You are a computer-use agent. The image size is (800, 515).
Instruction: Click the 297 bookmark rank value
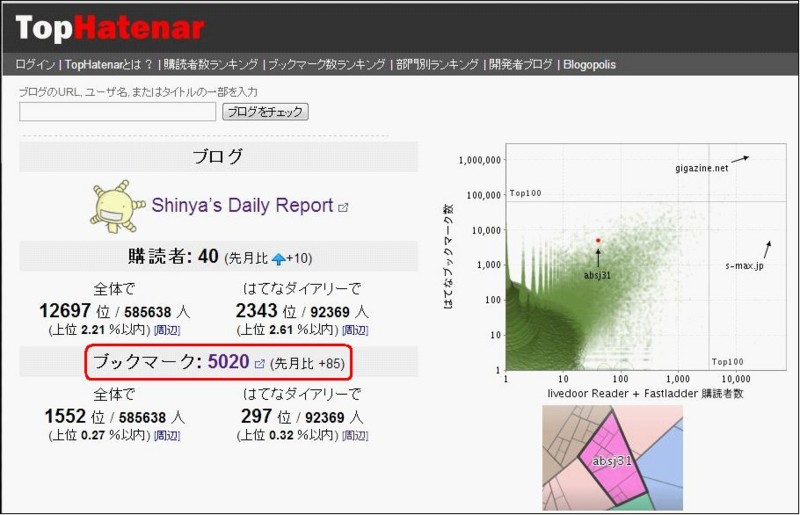coord(256,416)
